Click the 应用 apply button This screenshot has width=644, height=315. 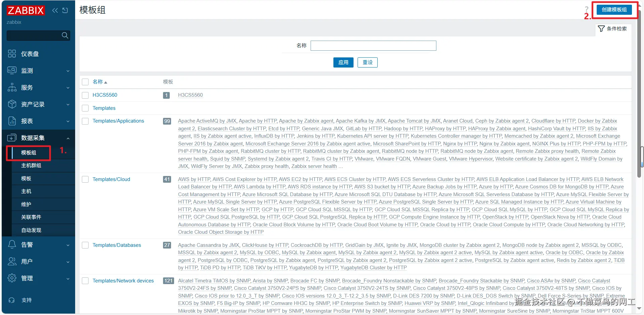[x=343, y=62]
